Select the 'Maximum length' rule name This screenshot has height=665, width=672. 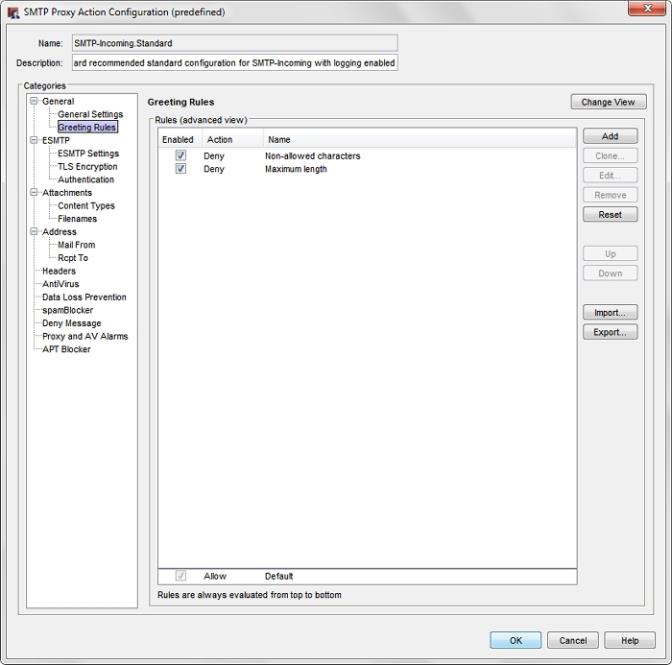(x=296, y=169)
